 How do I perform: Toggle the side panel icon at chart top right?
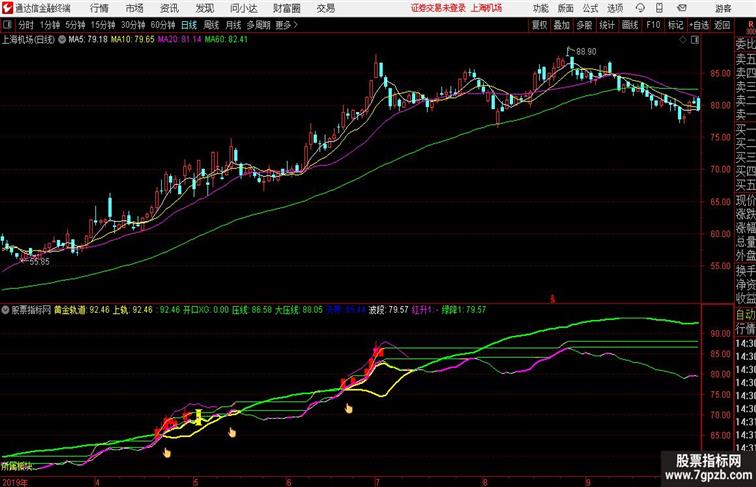[695, 40]
